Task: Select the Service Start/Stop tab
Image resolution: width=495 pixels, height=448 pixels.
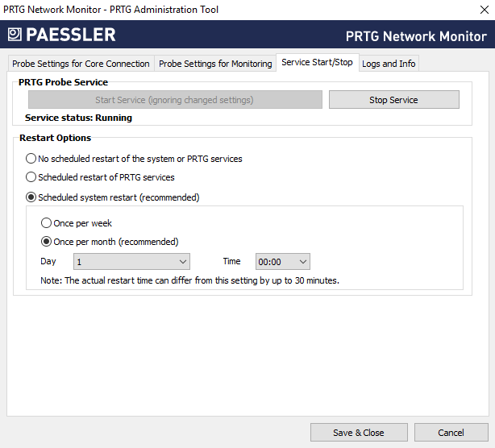Action: [x=317, y=63]
